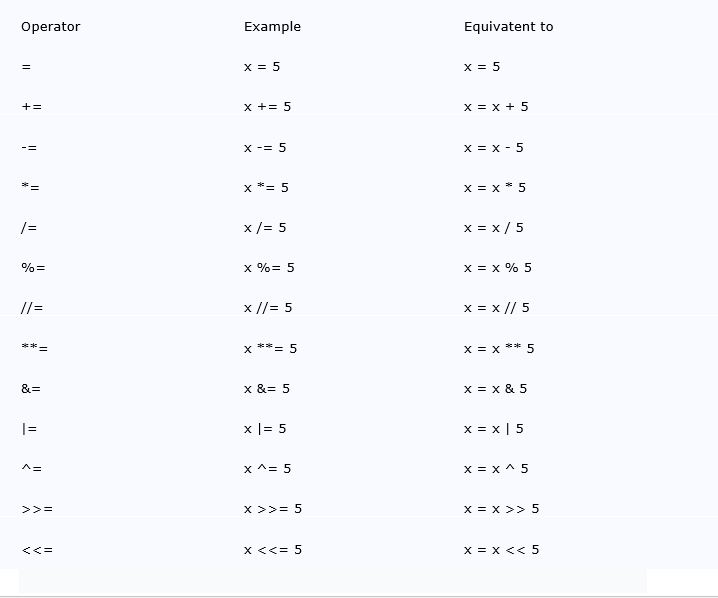718x598 pixels.
Task: Click the x = x * 5 text
Action: pyautogui.click(x=495, y=188)
